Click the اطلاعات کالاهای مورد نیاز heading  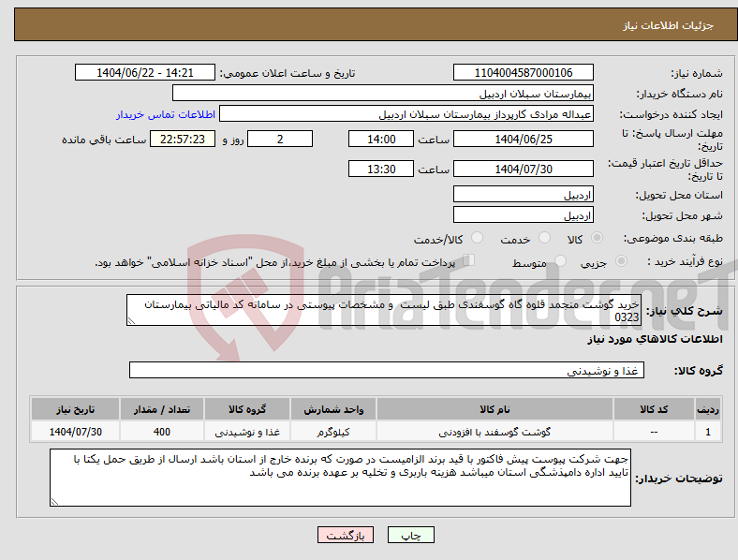655,339
